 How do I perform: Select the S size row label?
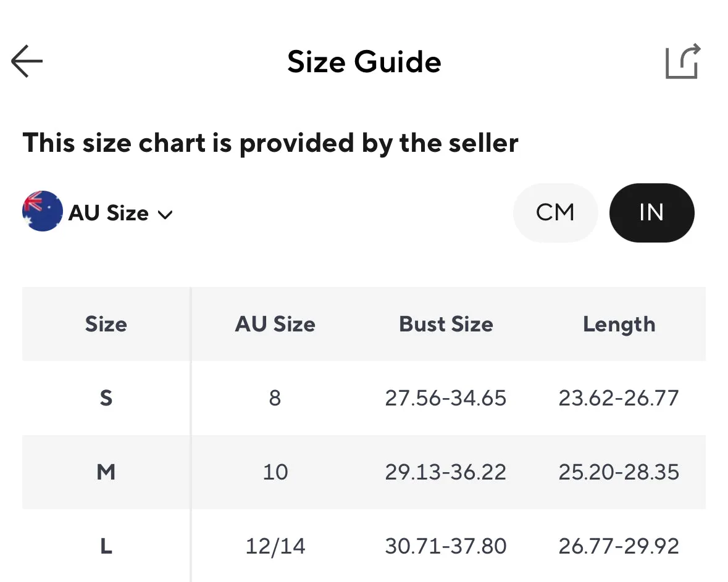point(106,398)
